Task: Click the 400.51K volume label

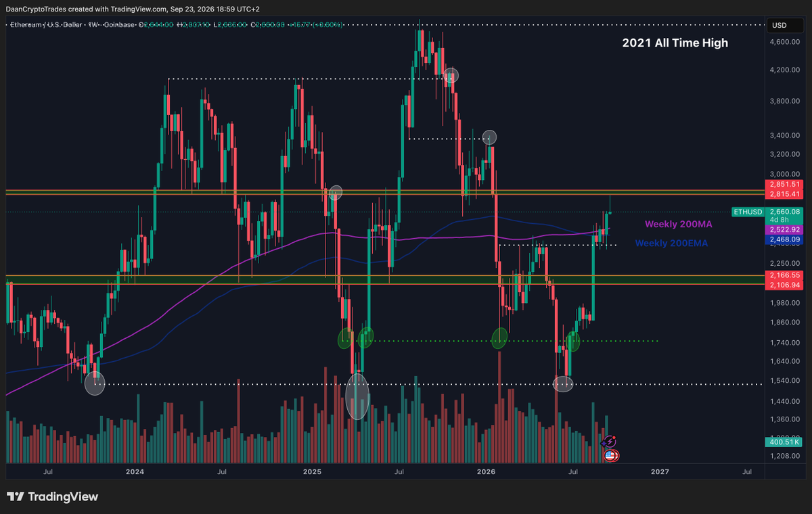Action: [x=785, y=442]
